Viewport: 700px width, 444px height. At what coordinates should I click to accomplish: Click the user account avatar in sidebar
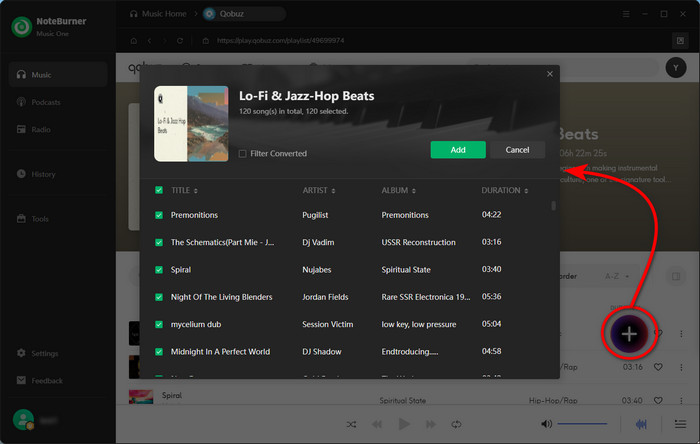(23, 420)
